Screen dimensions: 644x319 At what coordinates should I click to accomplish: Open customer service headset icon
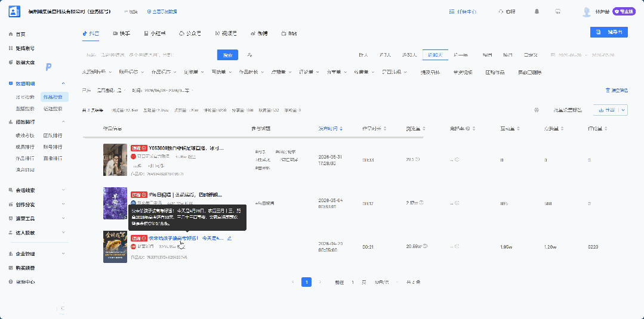pyautogui.click(x=501, y=12)
